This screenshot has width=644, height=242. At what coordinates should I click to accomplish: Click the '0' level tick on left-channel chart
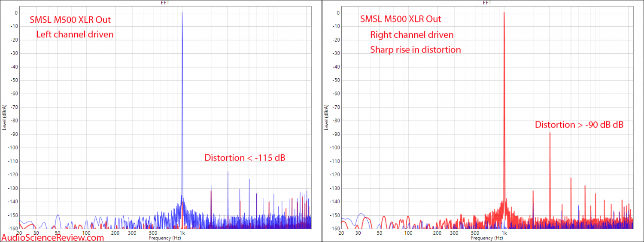coord(16,13)
